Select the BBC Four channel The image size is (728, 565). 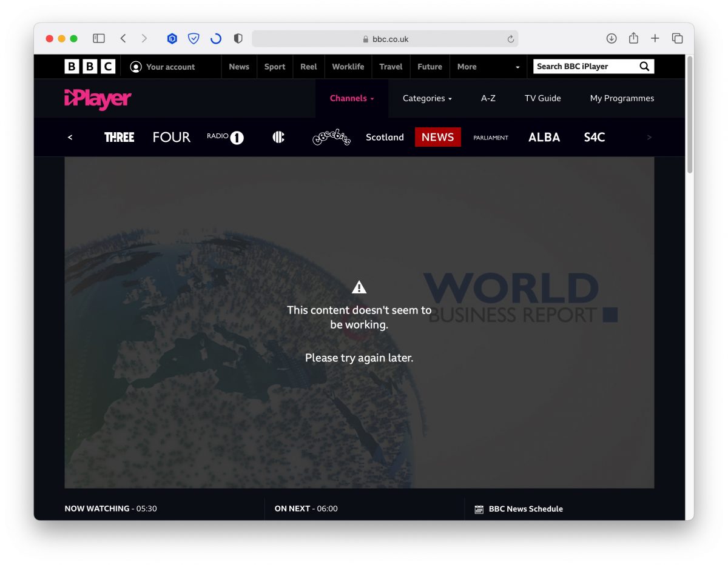172,138
